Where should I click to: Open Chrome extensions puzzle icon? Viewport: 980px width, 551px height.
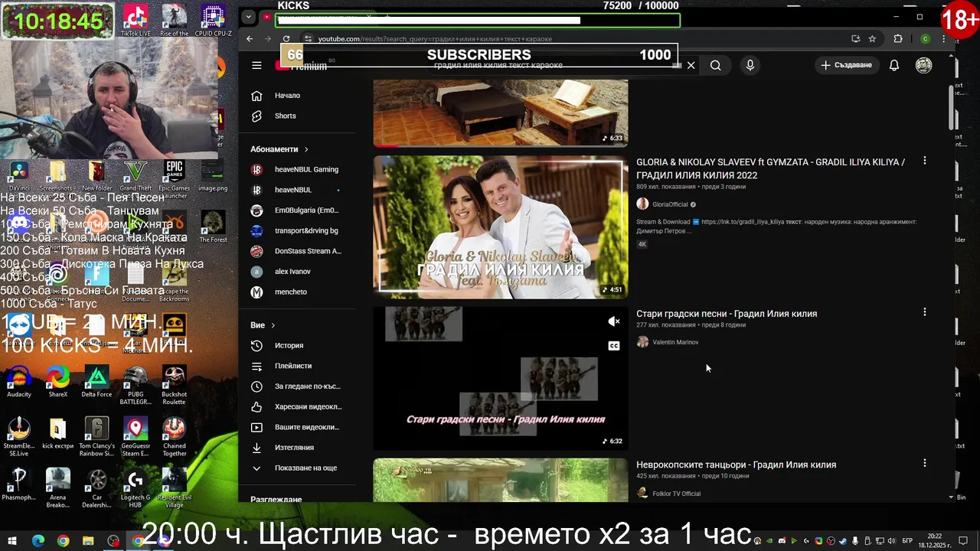[x=898, y=38]
